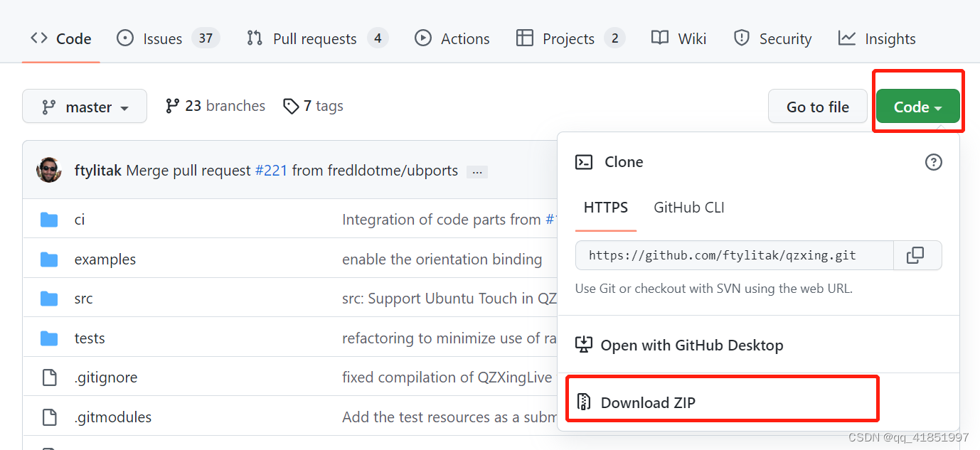The image size is (980, 450).
Task: Click the src folder icon
Action: click(x=50, y=298)
